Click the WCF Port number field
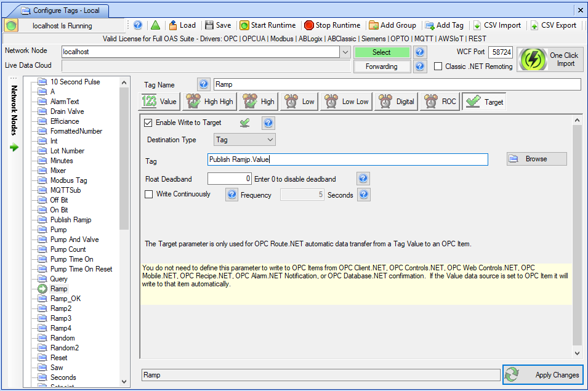588x391 pixels. [501, 52]
